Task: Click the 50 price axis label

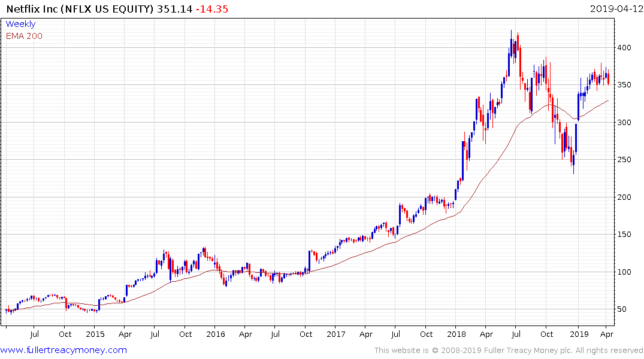Action: click(x=622, y=309)
